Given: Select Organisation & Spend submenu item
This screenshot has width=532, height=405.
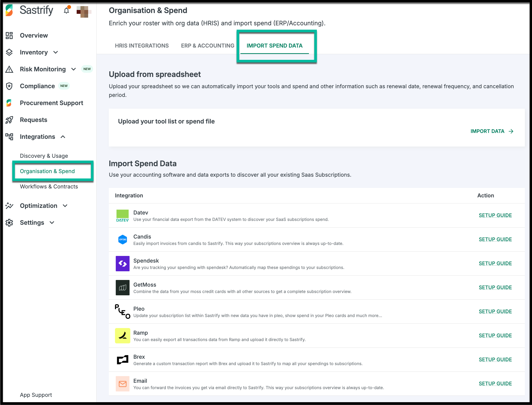Looking at the screenshot, I should click(x=47, y=171).
